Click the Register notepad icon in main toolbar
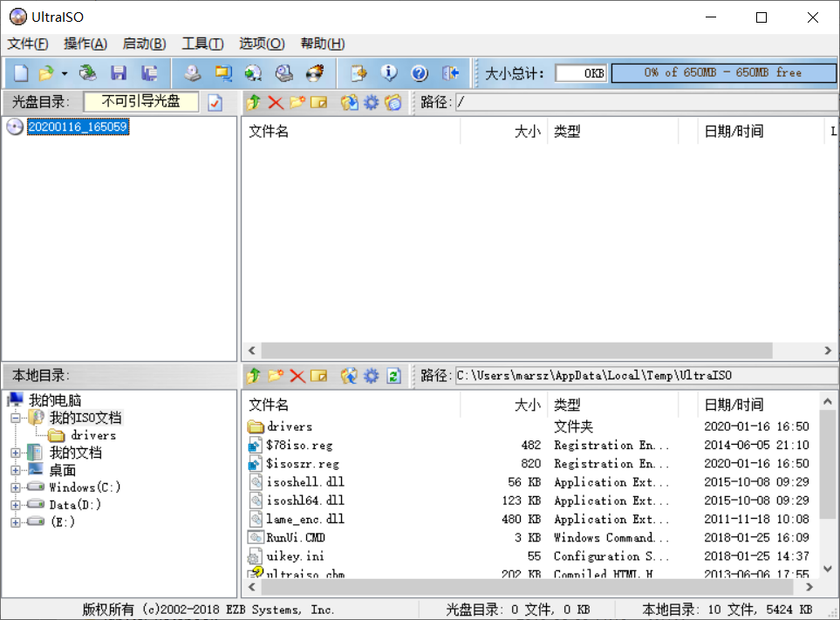 359,73
